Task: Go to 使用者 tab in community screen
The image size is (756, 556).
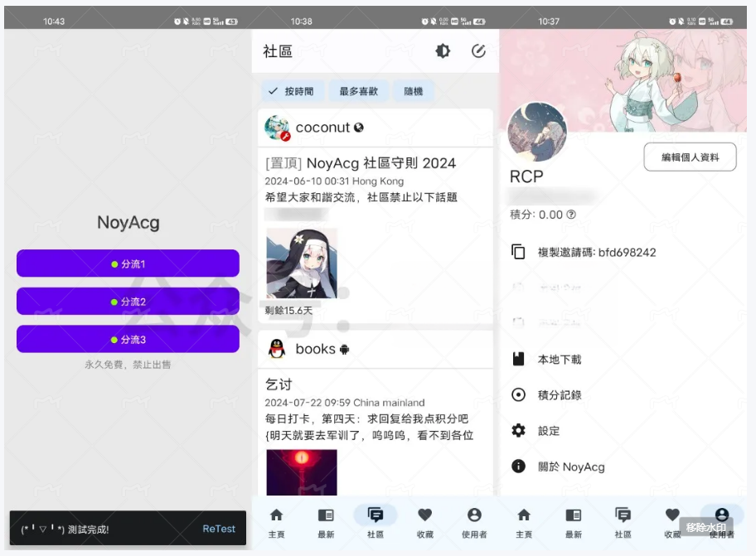Action: 474,523
